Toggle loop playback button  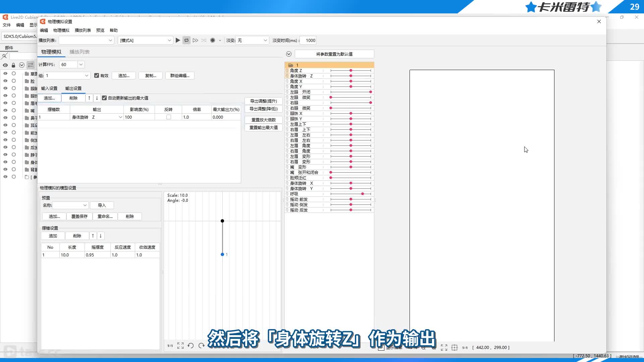click(x=186, y=40)
